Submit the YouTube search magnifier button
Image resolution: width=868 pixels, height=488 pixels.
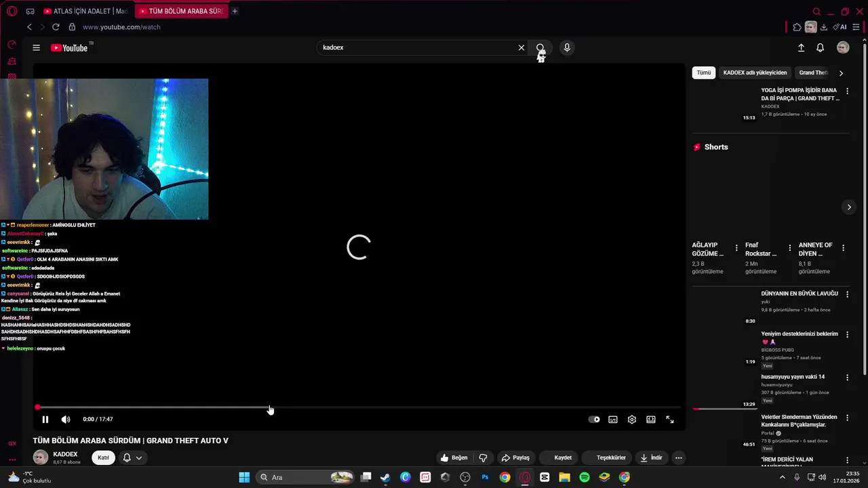[x=540, y=47]
